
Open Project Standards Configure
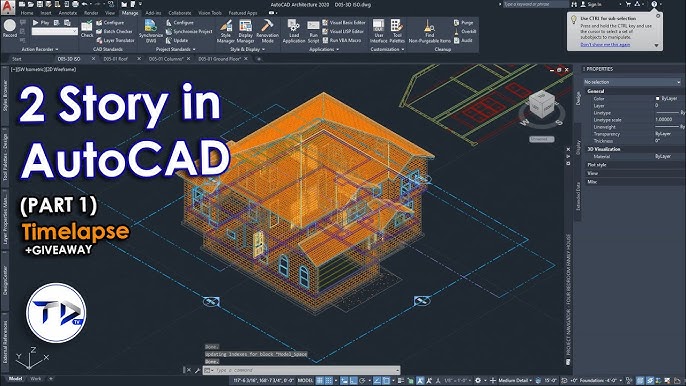point(179,23)
